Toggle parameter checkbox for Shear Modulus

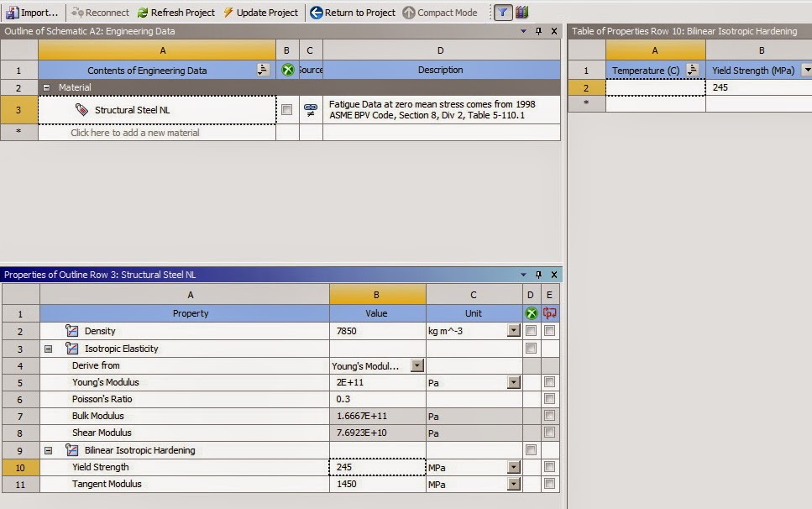coord(549,433)
